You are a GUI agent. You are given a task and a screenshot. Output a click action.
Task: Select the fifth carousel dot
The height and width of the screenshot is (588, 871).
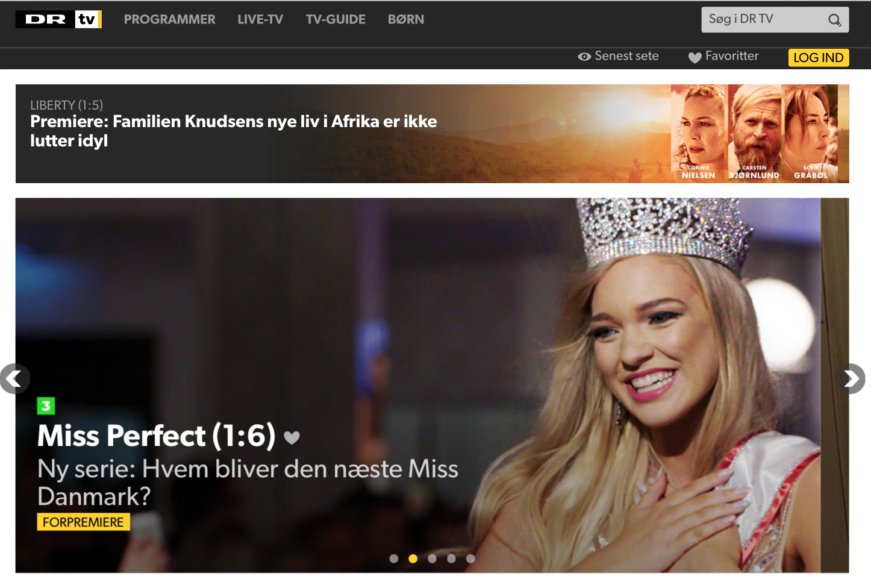470,558
